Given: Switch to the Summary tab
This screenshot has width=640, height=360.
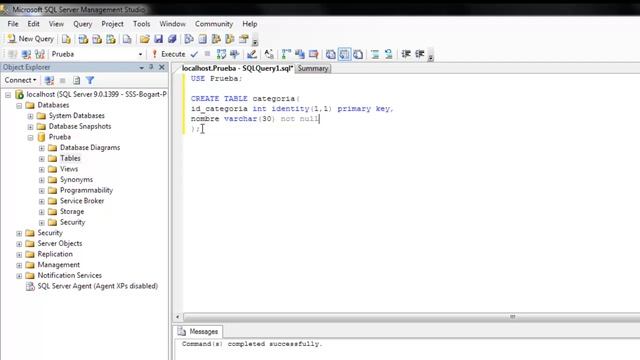Looking at the screenshot, I should tap(313, 69).
